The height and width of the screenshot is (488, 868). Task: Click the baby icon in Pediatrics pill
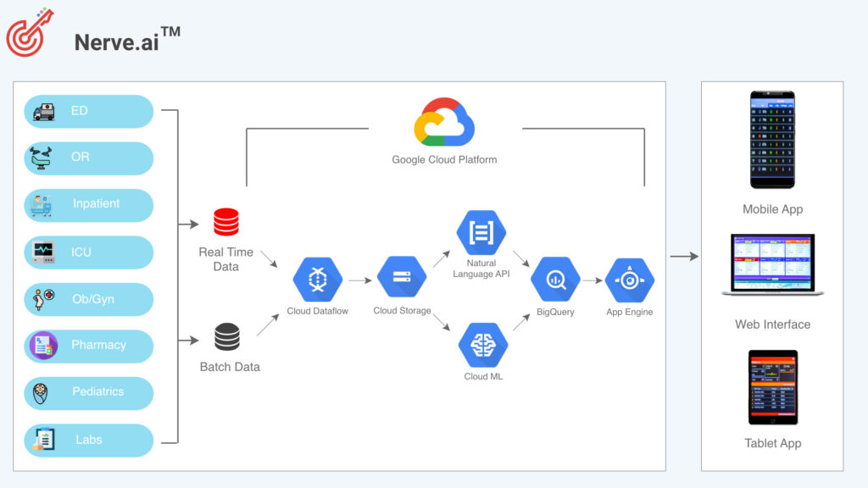(x=41, y=393)
